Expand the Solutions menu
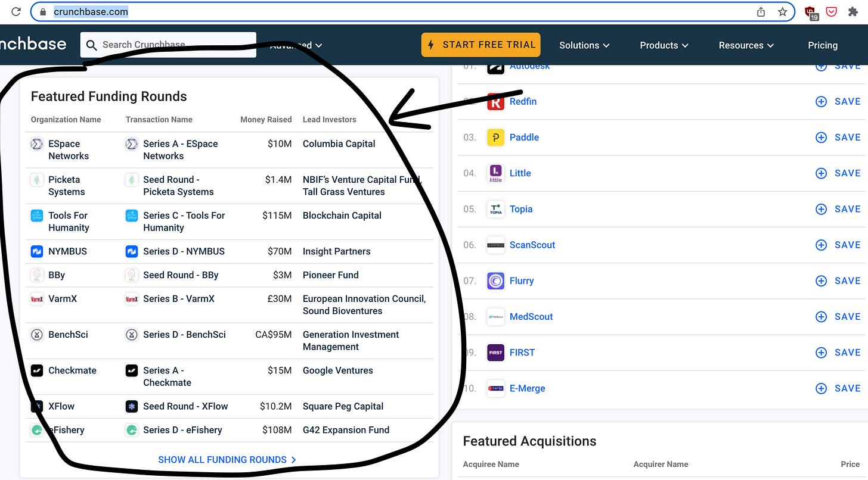The width and height of the screenshot is (868, 480). coord(584,45)
